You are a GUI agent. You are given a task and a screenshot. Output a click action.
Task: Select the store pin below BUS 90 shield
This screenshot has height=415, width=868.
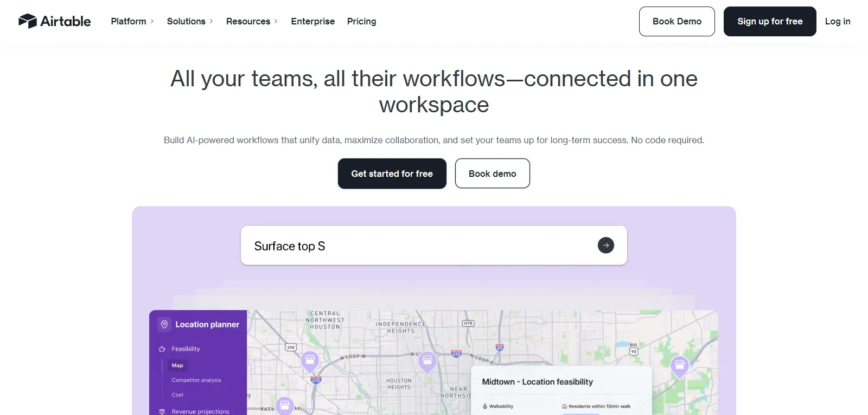680,366
